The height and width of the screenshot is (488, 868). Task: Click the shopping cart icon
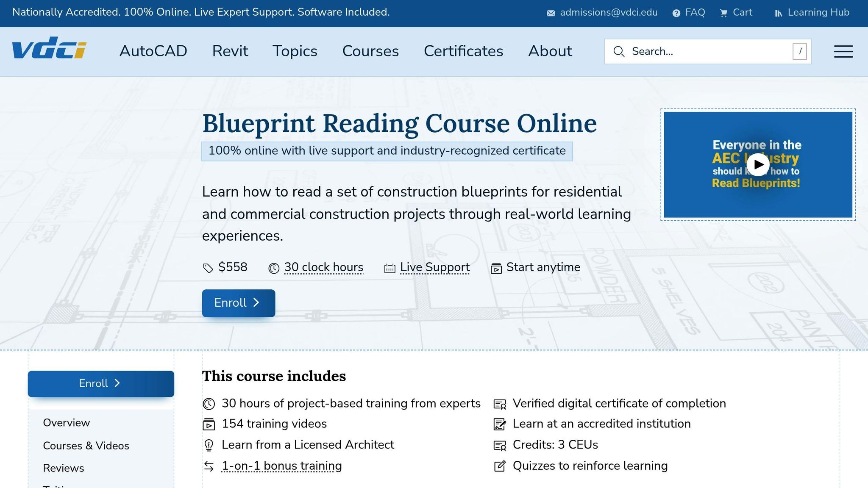point(723,13)
